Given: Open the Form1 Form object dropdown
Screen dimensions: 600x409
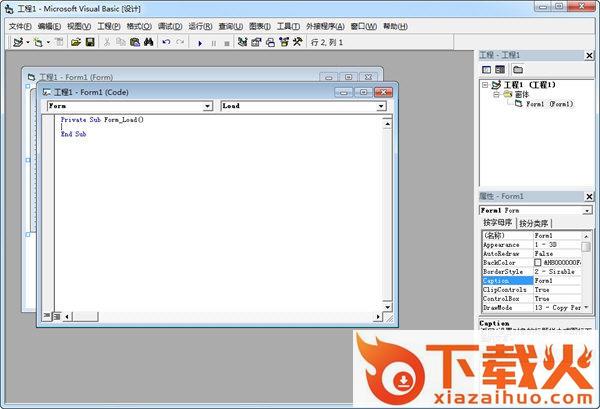Looking at the screenshot, I should 587,210.
